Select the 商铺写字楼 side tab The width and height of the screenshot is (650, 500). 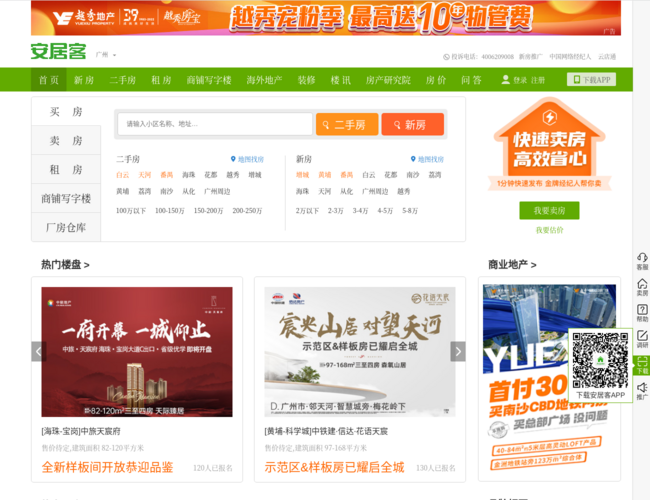click(x=66, y=199)
